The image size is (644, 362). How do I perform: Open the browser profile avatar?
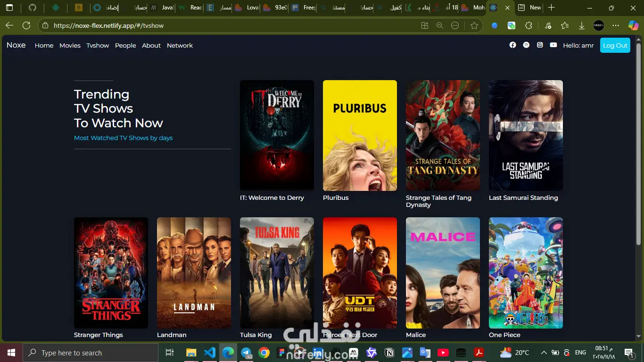point(599,25)
